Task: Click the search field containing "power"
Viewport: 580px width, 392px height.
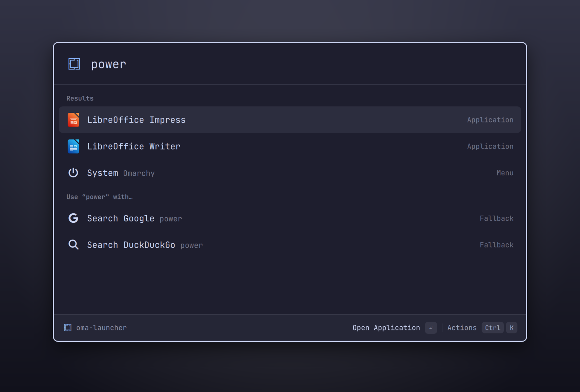Action: tap(302, 64)
